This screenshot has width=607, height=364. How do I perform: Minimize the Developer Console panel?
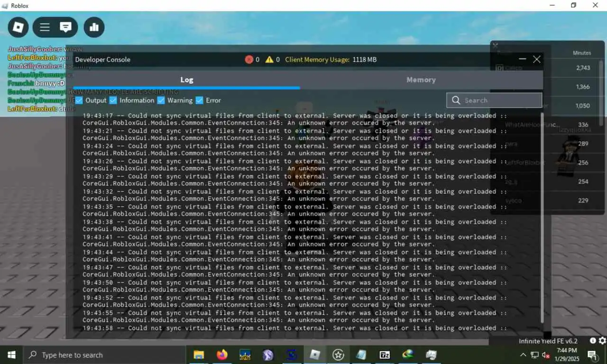click(523, 59)
